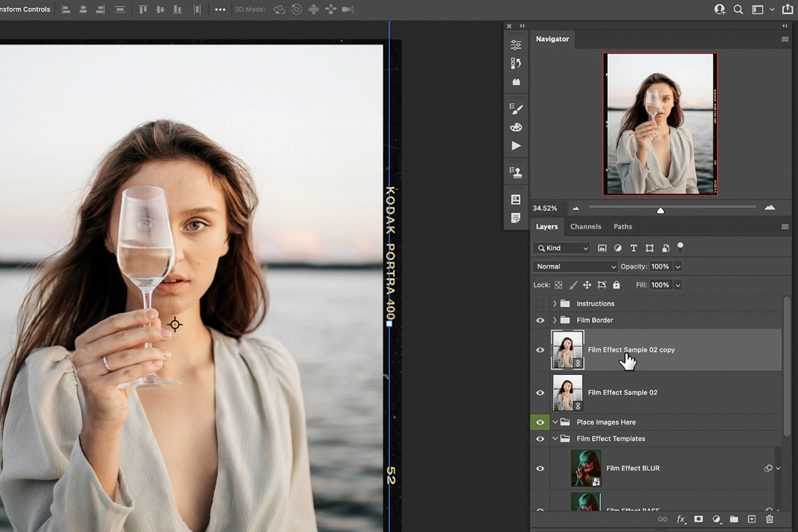
Task: Delete the selected layer
Action: click(x=769, y=519)
